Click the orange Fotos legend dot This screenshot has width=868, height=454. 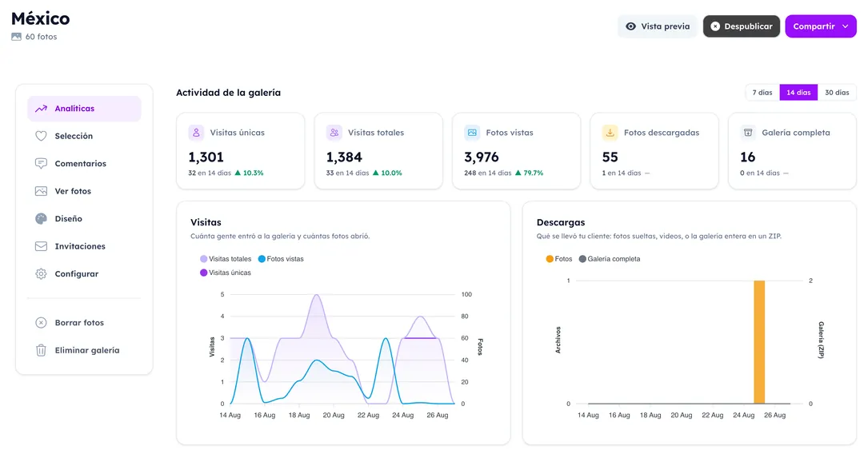point(550,259)
